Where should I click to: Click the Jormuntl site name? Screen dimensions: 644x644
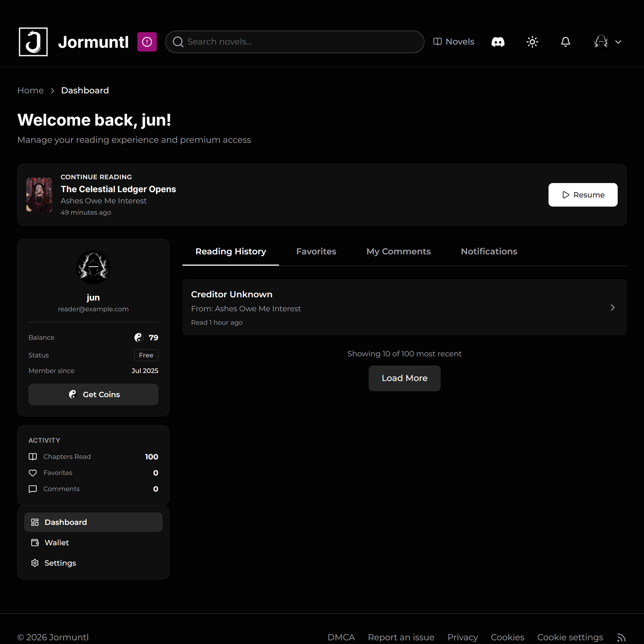coord(93,42)
